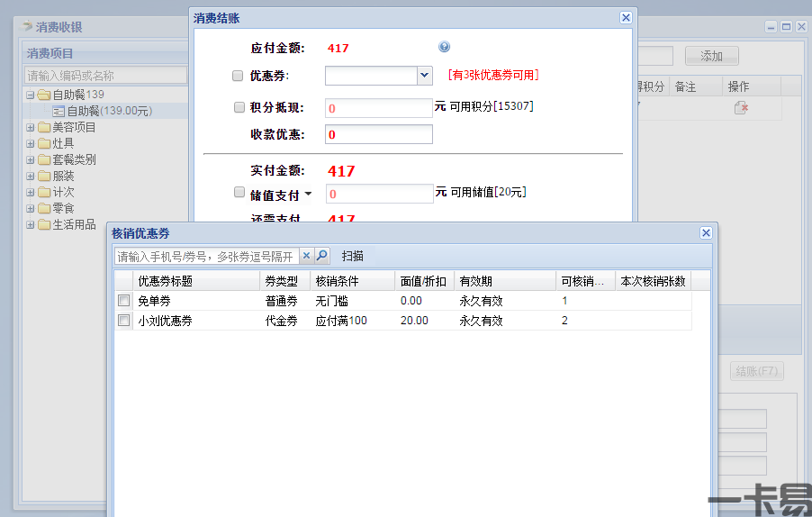Viewport: 812px width, 517px height.
Task: Click the 本次核销张数 column header
Action: pyautogui.click(x=653, y=281)
